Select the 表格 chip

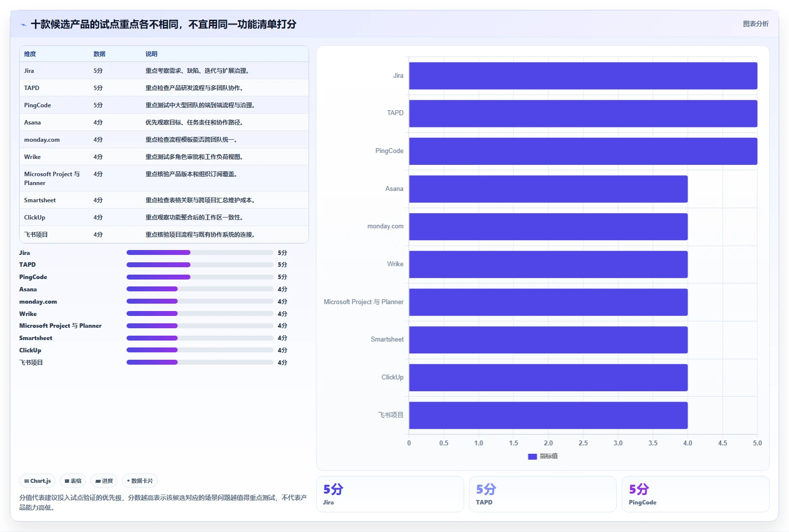[x=73, y=481]
